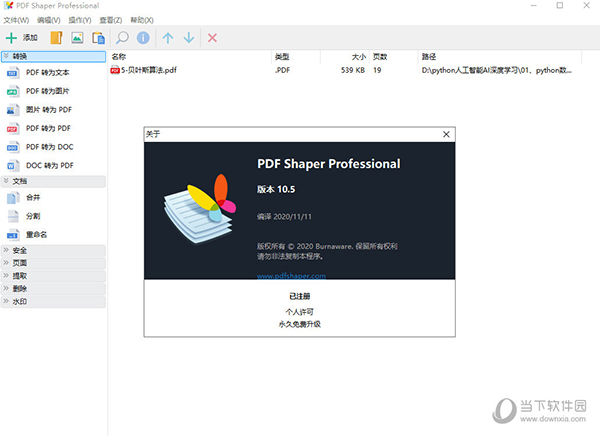
Task: Expand the 安全 section
Action: tap(54, 251)
